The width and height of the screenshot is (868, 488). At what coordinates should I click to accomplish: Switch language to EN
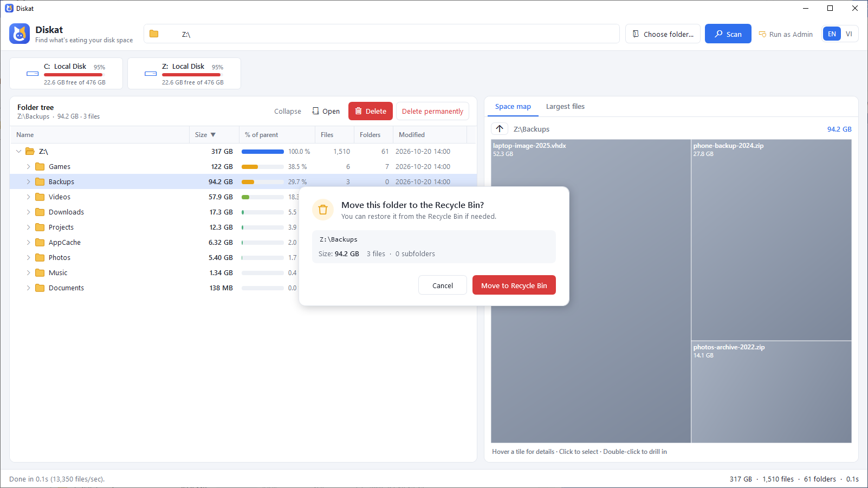pos(832,34)
